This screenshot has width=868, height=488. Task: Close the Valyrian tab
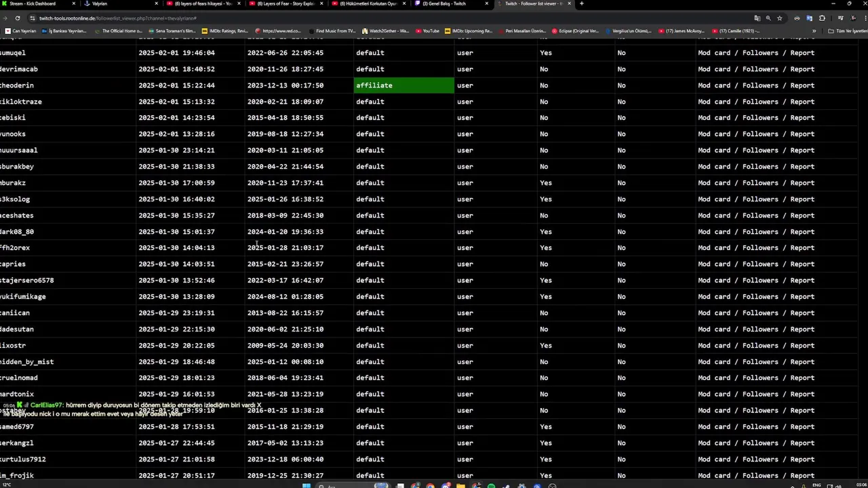pyautogui.click(x=156, y=3)
